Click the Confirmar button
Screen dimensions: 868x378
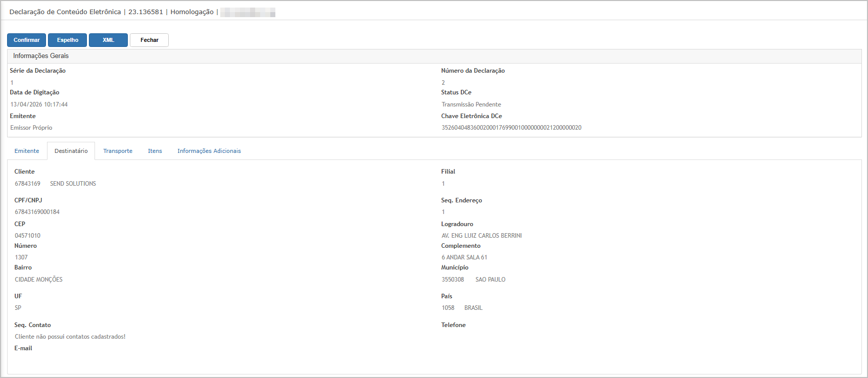(27, 40)
